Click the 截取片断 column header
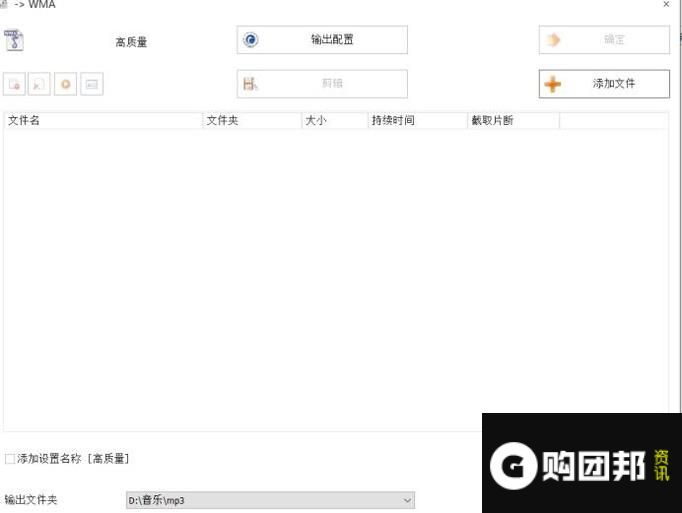 pos(513,121)
